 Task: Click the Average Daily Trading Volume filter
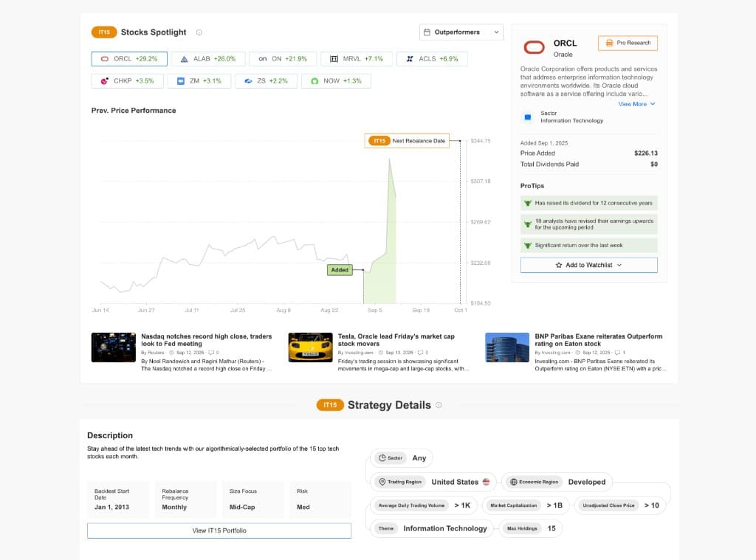423,505
